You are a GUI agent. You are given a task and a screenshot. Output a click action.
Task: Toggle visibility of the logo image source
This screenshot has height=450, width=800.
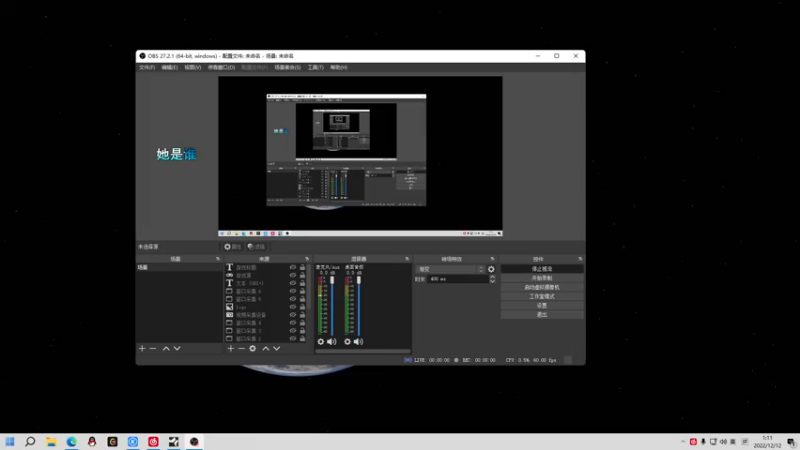[x=293, y=307]
